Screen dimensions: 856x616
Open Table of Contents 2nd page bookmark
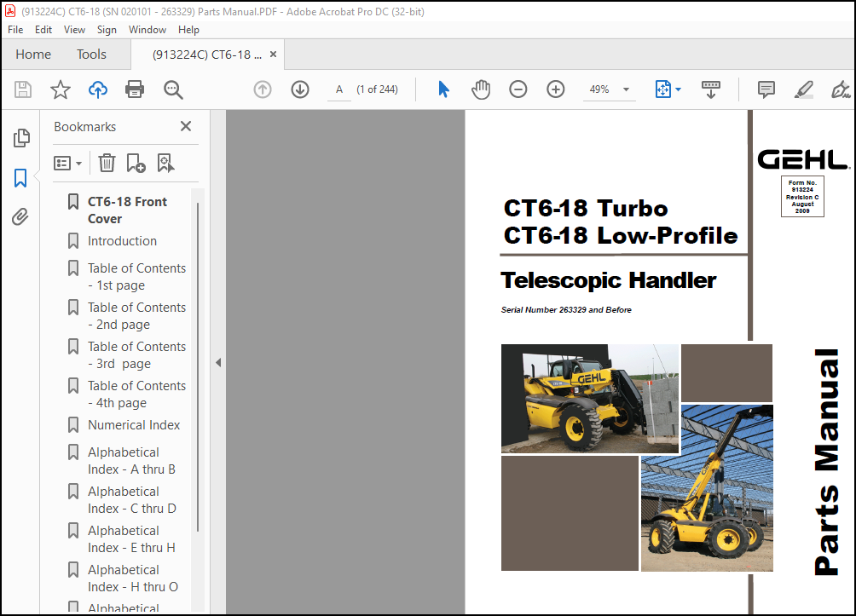(136, 316)
